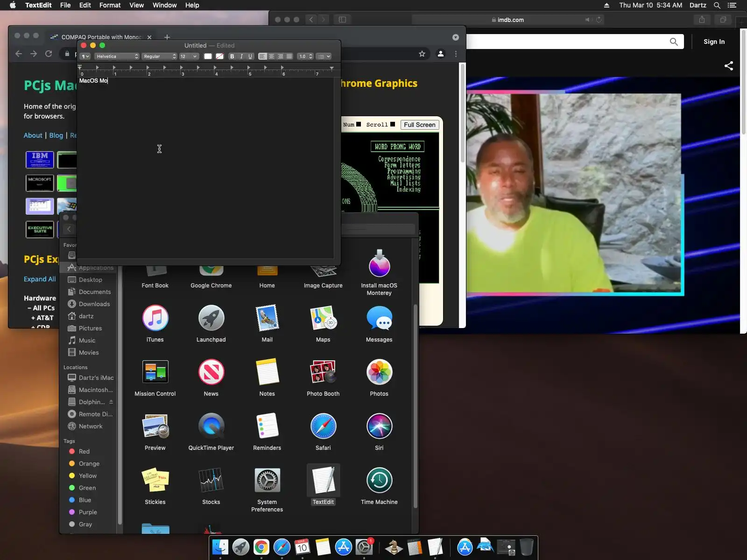Image resolution: width=747 pixels, height=560 pixels.
Task: Open the 1.0 line spacing dropdown
Action: pyautogui.click(x=306, y=56)
